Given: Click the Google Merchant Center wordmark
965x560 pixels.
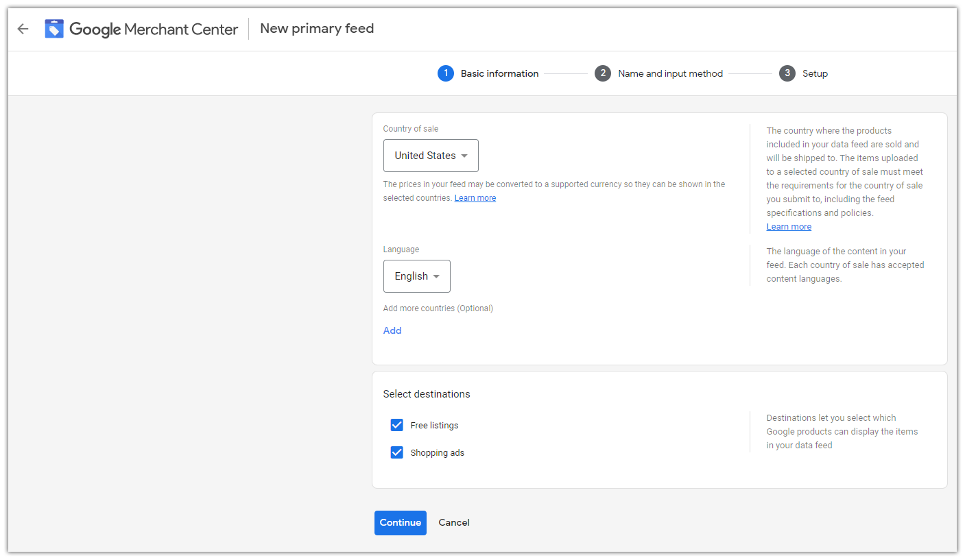Looking at the screenshot, I should pyautogui.click(x=154, y=29).
